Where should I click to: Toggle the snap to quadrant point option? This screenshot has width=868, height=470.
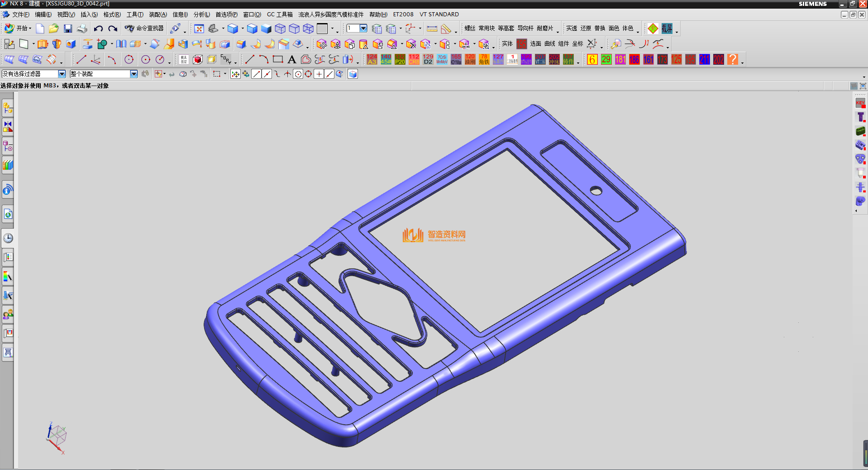tap(308, 74)
